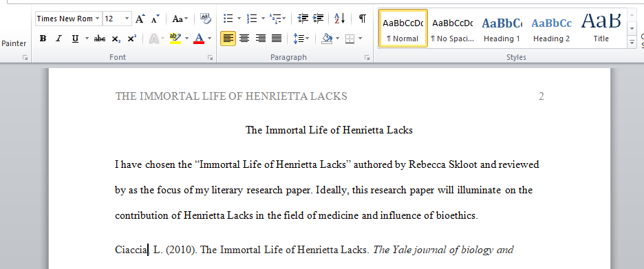Click the Shrink Font icon

(x=155, y=19)
